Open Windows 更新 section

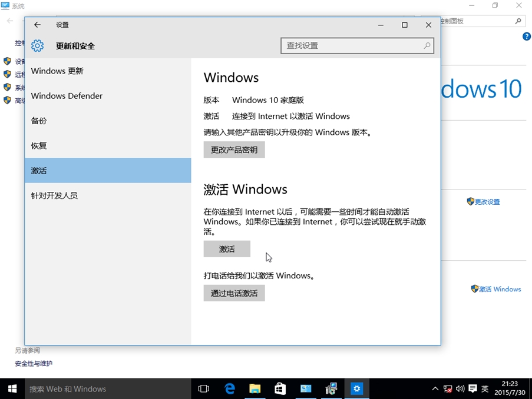pyautogui.click(x=108, y=71)
